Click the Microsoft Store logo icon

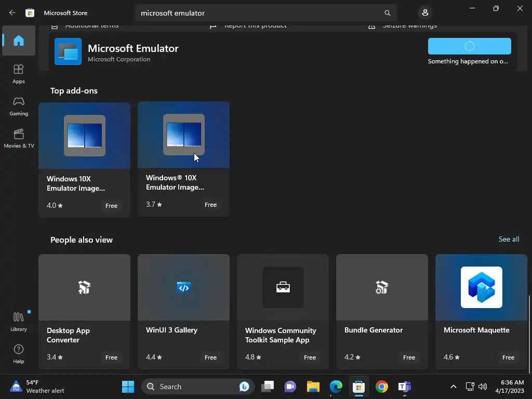coord(30,13)
